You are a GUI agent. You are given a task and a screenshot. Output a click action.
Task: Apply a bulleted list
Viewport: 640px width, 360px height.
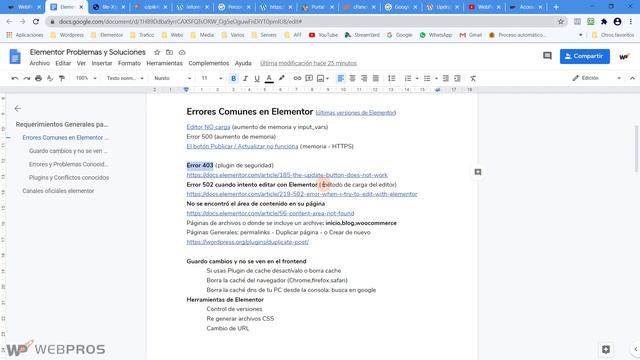coord(427,78)
